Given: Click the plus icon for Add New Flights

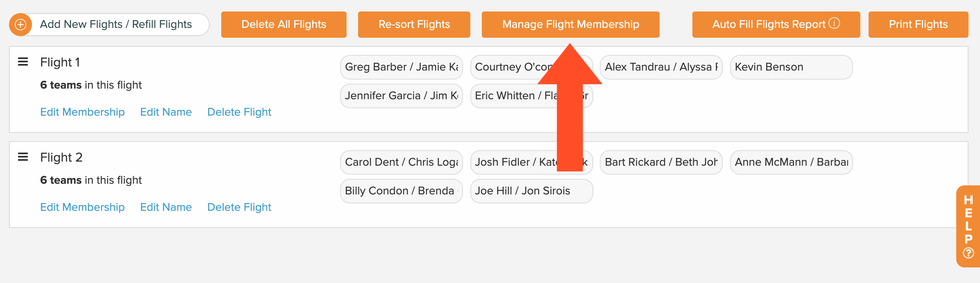Looking at the screenshot, I should [20, 25].
